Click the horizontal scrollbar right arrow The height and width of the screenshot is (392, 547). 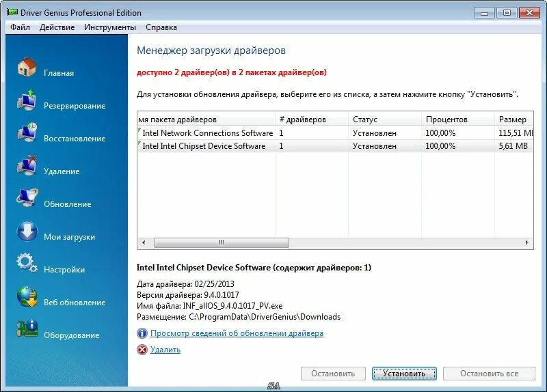coord(526,242)
